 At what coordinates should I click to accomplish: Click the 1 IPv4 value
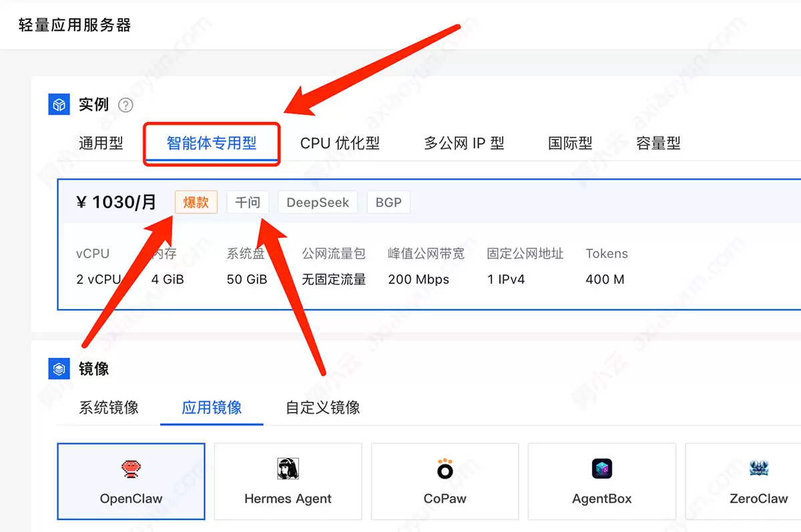tap(506, 279)
